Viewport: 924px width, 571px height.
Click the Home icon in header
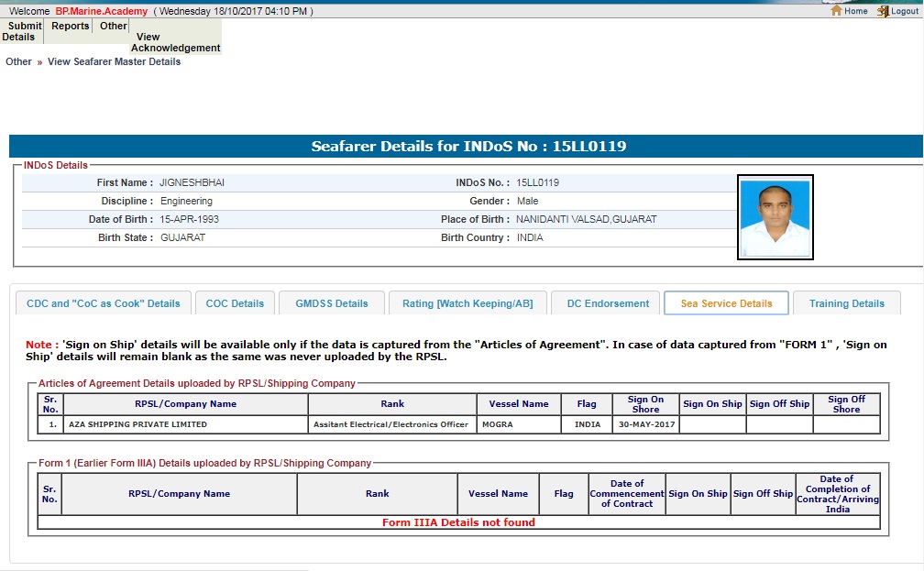tap(836, 11)
